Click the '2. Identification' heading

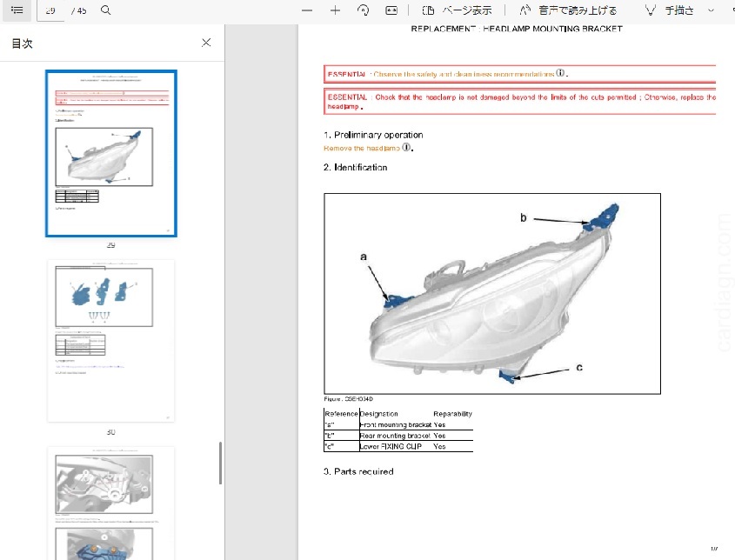(x=355, y=167)
